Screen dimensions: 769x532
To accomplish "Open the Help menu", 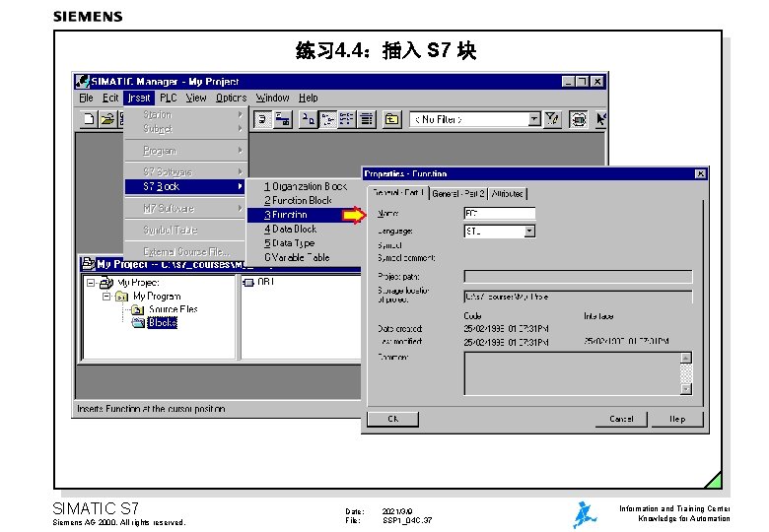I will 309,98.
